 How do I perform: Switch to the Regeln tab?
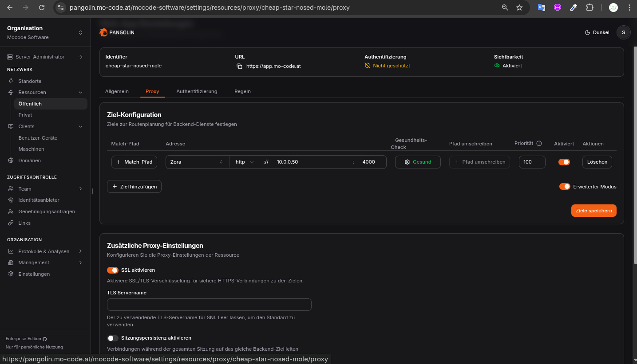click(x=242, y=91)
